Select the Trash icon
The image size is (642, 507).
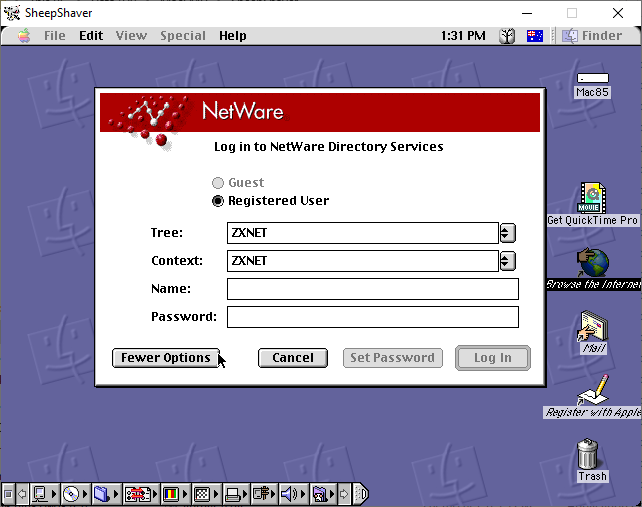click(592, 460)
